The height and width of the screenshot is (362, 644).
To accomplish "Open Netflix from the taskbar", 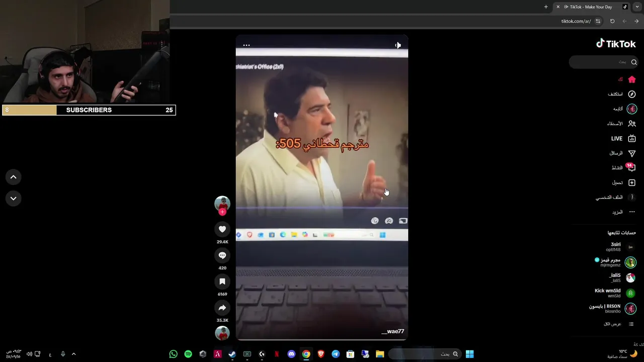I will [276, 354].
